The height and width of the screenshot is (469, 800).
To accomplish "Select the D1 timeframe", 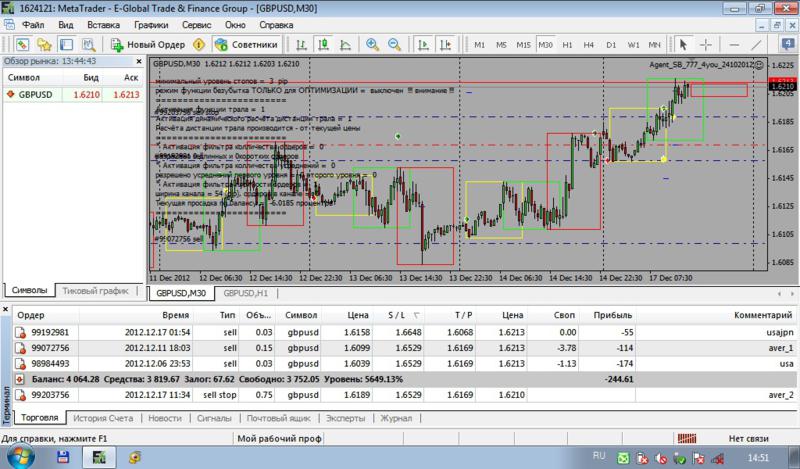I will click(x=611, y=45).
